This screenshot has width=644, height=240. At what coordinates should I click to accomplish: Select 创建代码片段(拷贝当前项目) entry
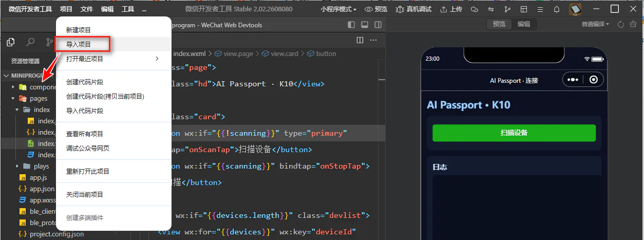point(113,96)
